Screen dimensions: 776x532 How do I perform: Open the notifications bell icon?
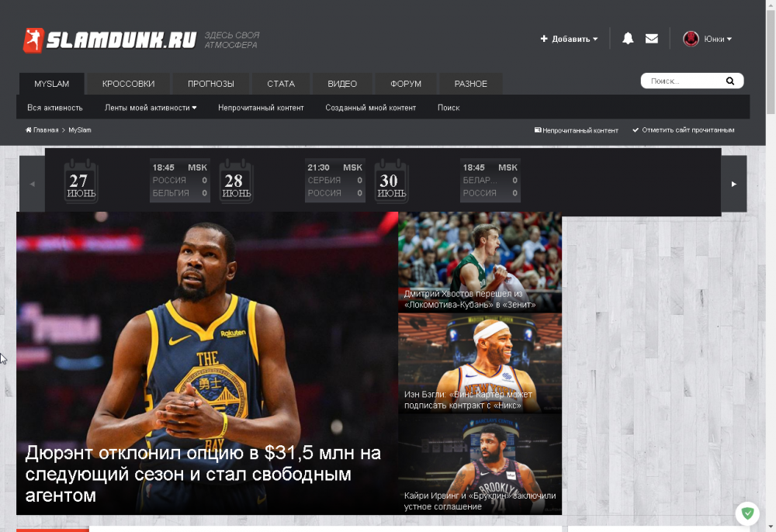point(628,39)
